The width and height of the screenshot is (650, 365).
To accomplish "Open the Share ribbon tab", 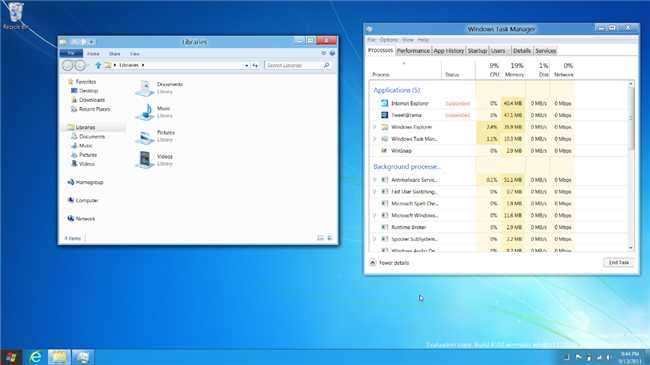I will point(114,54).
